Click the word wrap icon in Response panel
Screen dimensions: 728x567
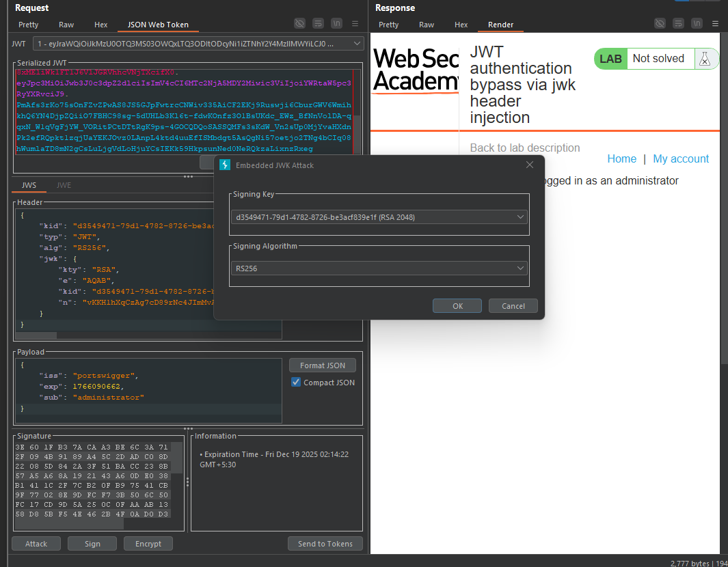[x=678, y=23]
